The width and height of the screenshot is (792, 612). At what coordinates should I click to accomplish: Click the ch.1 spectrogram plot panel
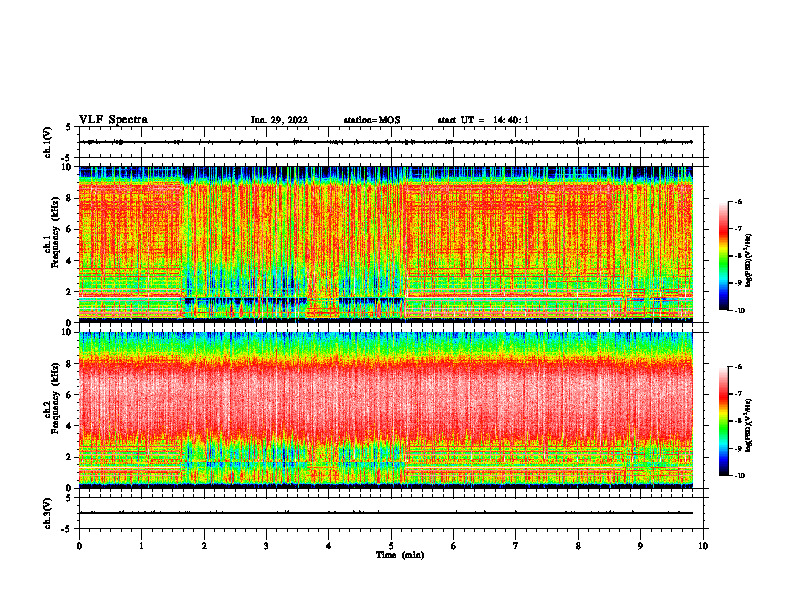click(x=386, y=244)
